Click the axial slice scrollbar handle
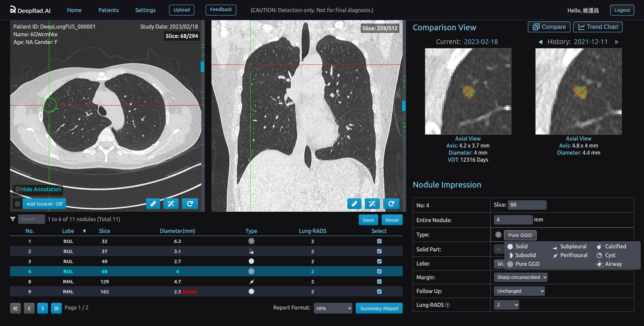Screen dimensions: 644x326 click(202, 67)
